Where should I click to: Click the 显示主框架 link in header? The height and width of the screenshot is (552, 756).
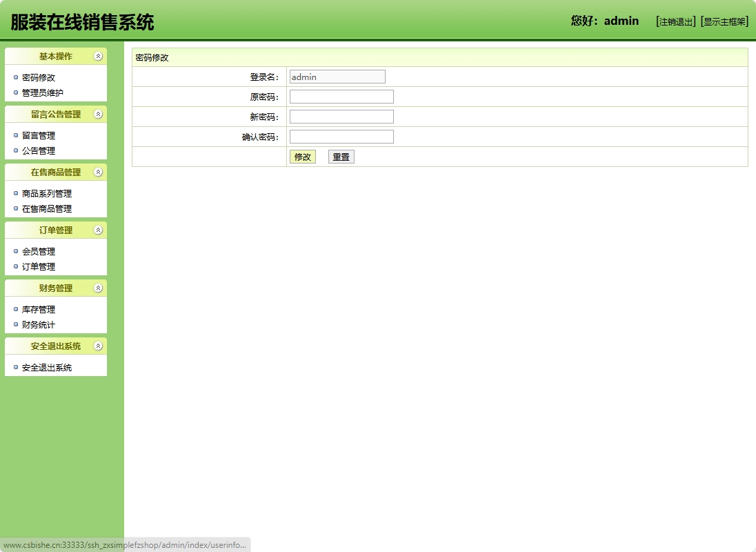[x=724, y=21]
